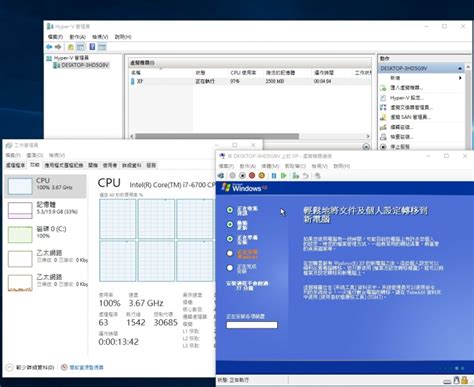The width and height of the screenshot is (474, 387).
Task: Click 停止服務 stop service action
Action: click(400, 146)
